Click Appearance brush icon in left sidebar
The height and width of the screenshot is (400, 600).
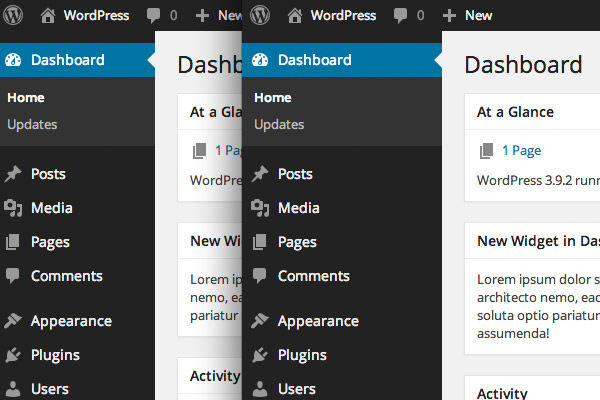pyautogui.click(x=13, y=321)
